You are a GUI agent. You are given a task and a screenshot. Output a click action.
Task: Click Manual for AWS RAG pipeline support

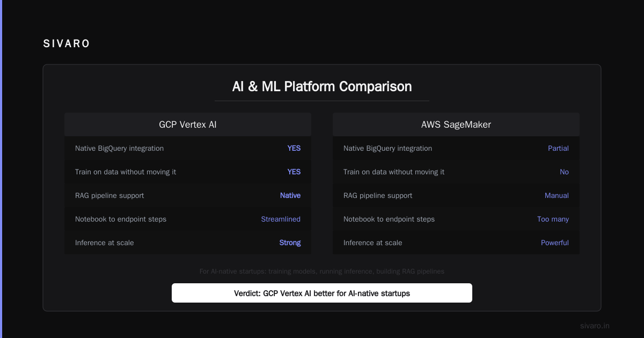click(x=557, y=195)
